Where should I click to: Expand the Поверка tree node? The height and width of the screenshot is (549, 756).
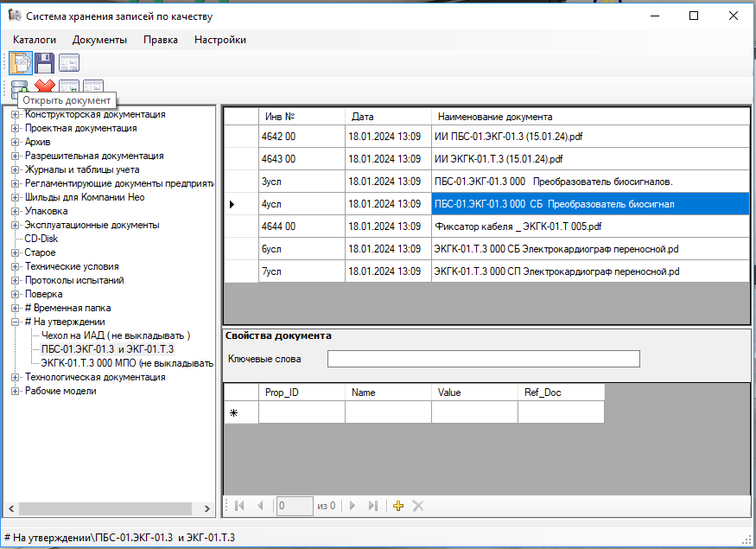[x=16, y=294]
